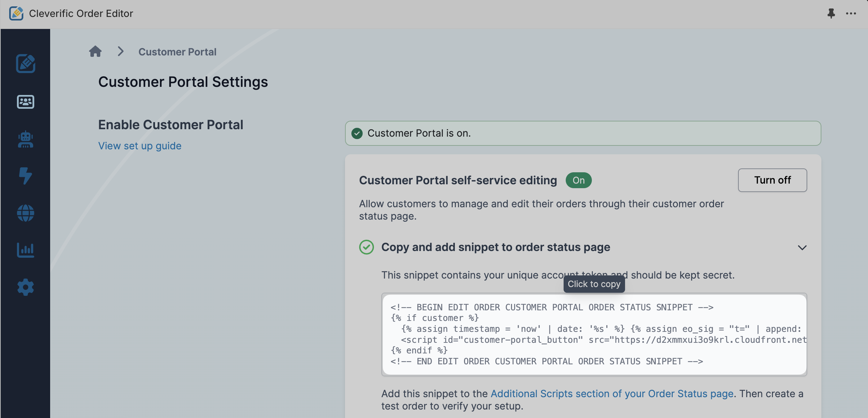
Task: Click the green checkmark beside the snippet step
Action: [367, 247]
